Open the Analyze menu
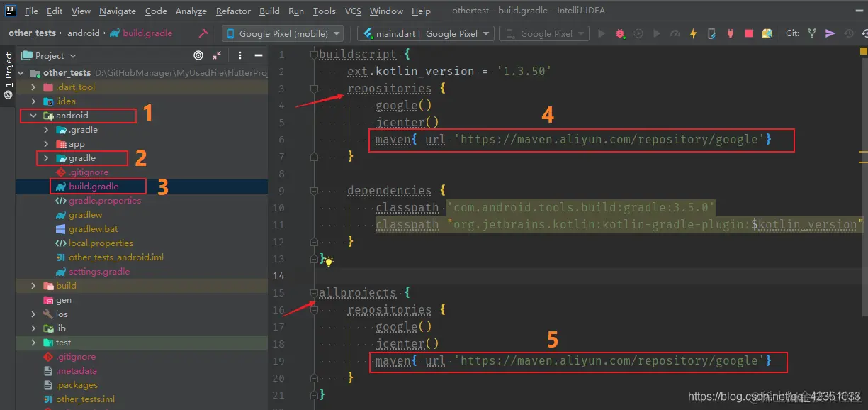Image resolution: width=868 pixels, height=410 pixels. click(x=191, y=11)
